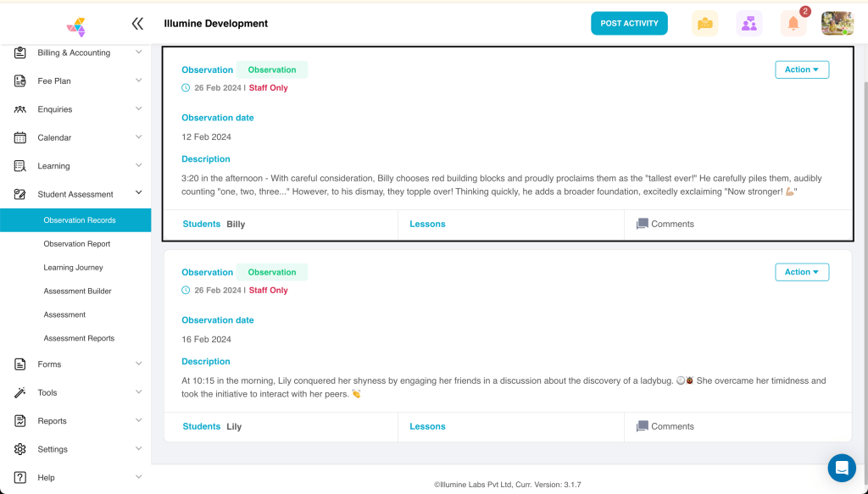Screen dimensions: 868x494
Task: Expand Settings chevron
Action: (138, 448)
